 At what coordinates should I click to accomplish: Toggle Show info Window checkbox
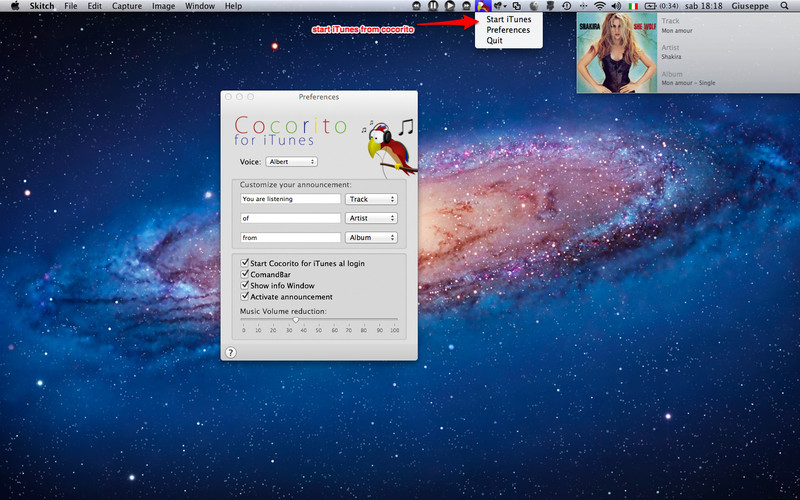point(245,285)
